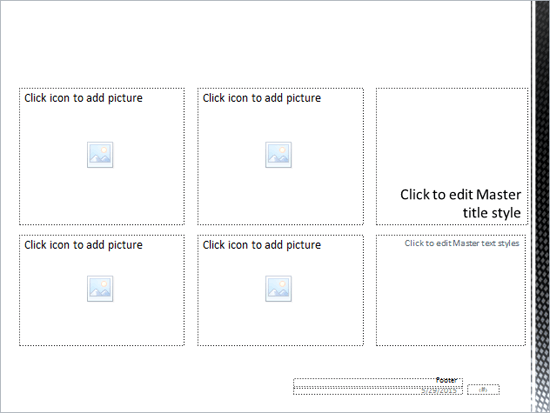Click 'Click icon to add picture' text top-middle
The width and height of the screenshot is (550, 413).
[262, 98]
